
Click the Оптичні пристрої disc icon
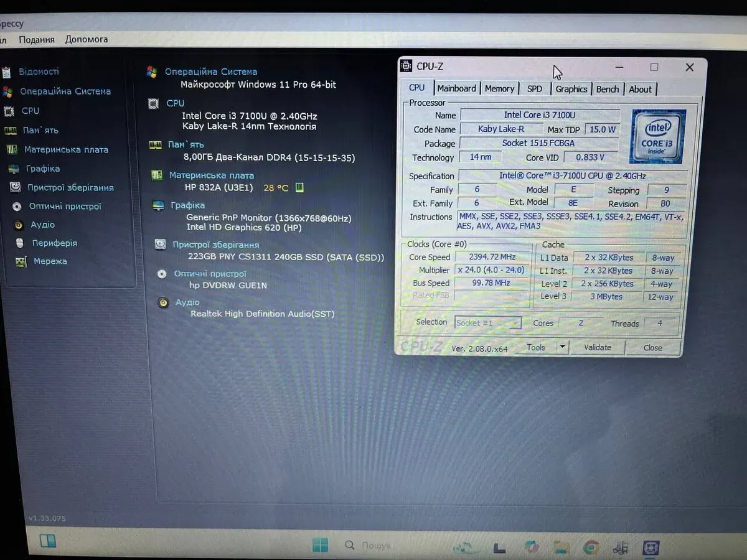point(17,207)
